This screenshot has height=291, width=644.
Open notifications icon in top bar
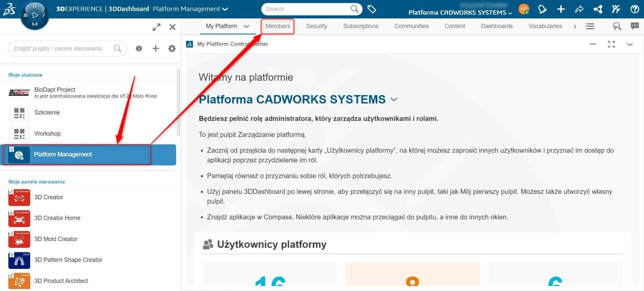pyautogui.click(x=543, y=9)
